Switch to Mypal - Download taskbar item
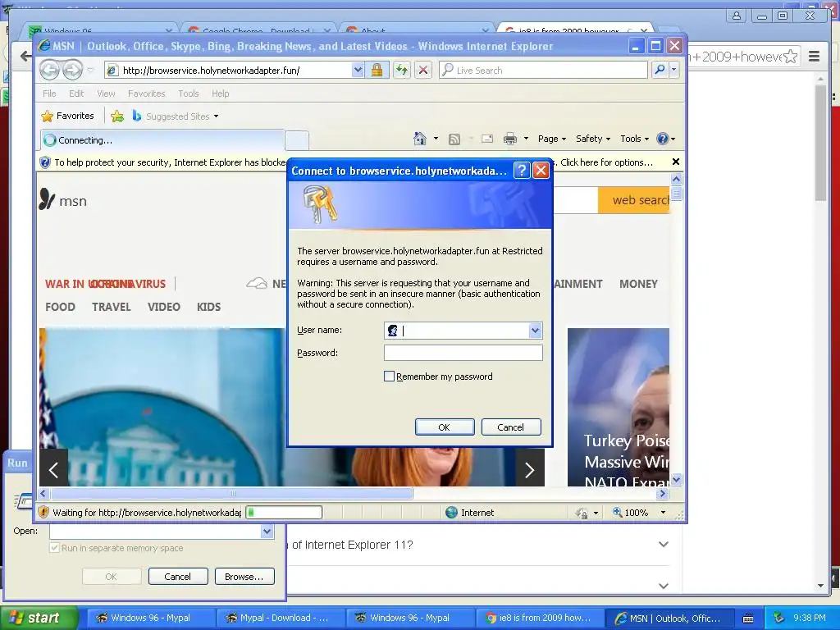Screen dimensions: 840x630 [x=281, y=618]
